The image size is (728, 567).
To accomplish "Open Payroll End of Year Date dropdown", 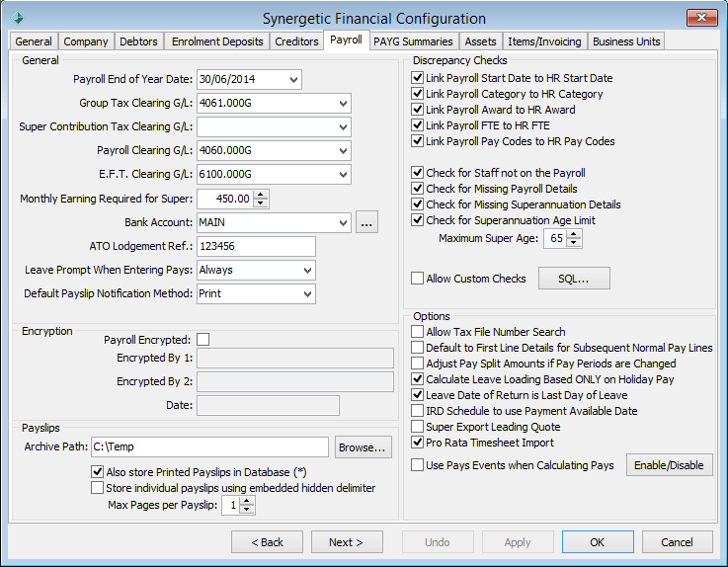I will 293,79.
